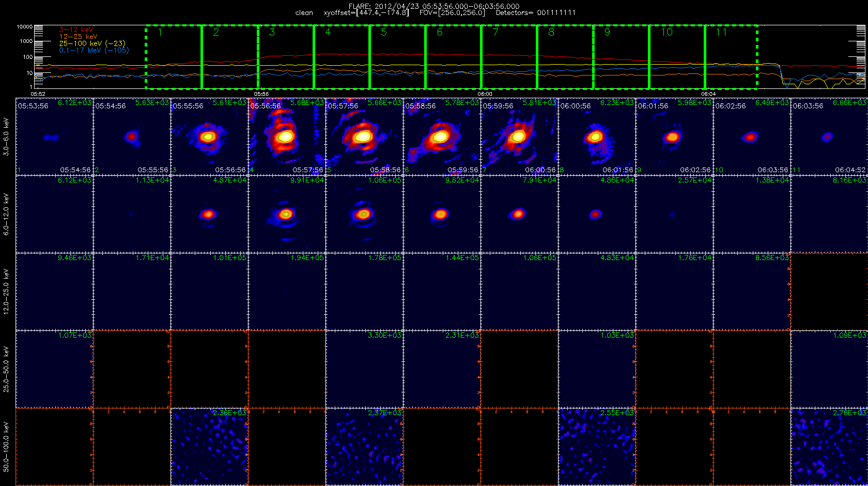Select the 3.0-6.0 keV image starting 05:54:56
This screenshot has height=486, width=868.
[x=132, y=136]
